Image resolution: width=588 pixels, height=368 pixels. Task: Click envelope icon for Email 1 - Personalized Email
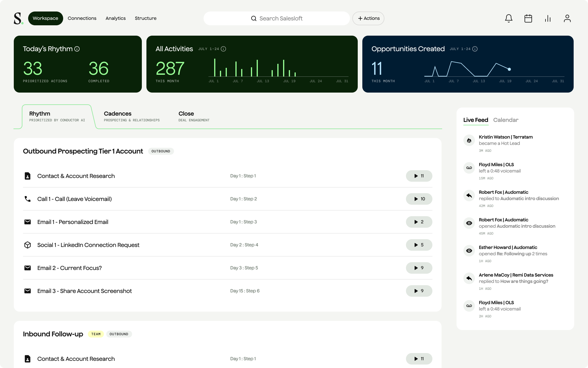click(x=28, y=222)
